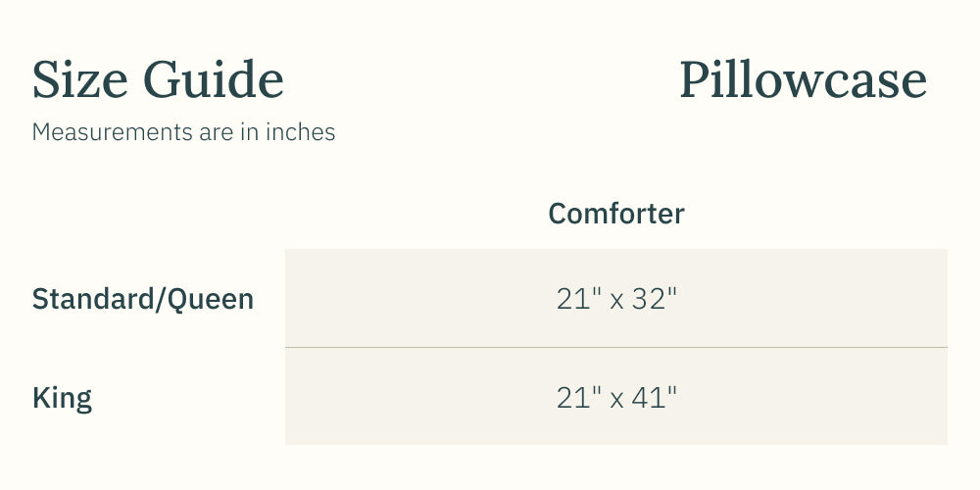Click 21" in the King row

pyautogui.click(x=578, y=397)
